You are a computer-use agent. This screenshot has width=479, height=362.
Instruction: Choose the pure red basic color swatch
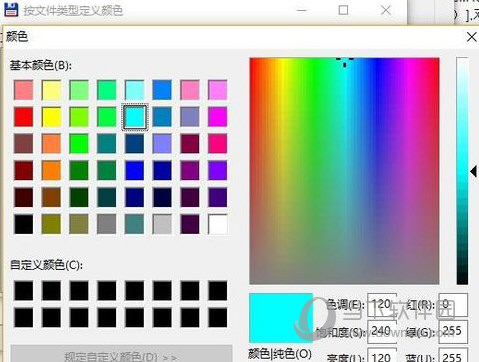tap(24, 117)
